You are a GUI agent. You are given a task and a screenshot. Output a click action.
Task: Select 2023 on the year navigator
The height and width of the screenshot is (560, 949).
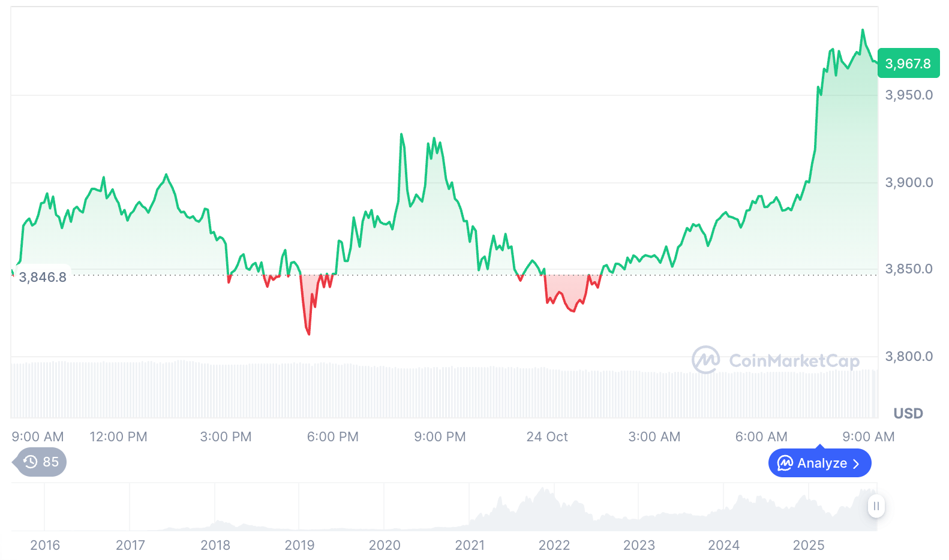[639, 545]
